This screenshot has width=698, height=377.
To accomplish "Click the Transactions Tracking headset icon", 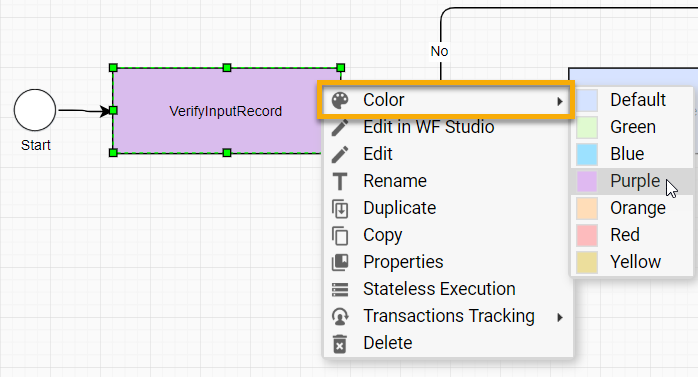I will (340, 316).
